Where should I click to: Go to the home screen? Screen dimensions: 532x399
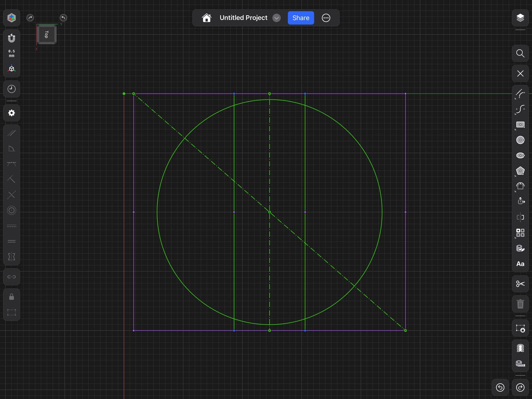coord(206,18)
